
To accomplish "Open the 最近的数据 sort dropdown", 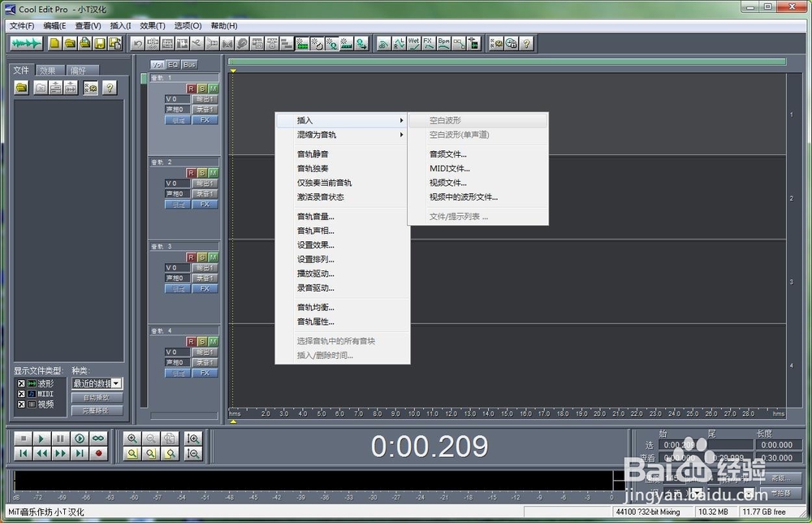I will [117, 383].
